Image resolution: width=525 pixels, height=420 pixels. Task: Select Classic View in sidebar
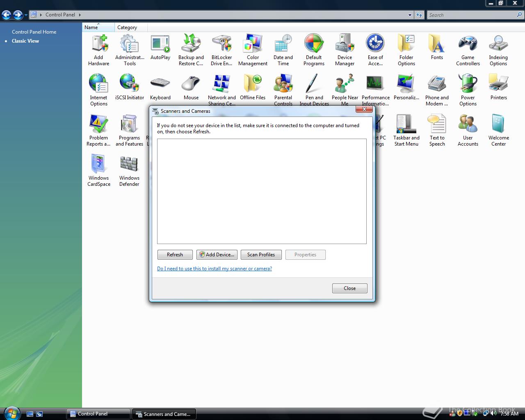[25, 41]
